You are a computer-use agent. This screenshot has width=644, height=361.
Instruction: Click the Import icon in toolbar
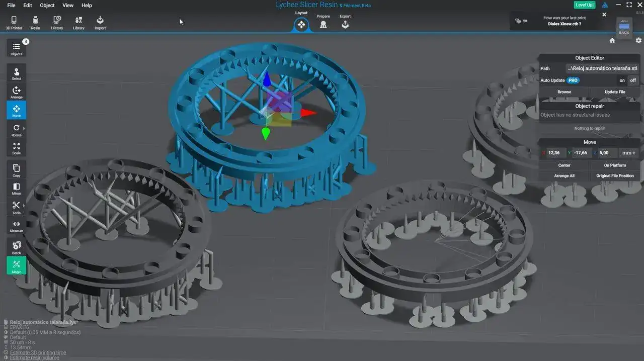pos(100,22)
